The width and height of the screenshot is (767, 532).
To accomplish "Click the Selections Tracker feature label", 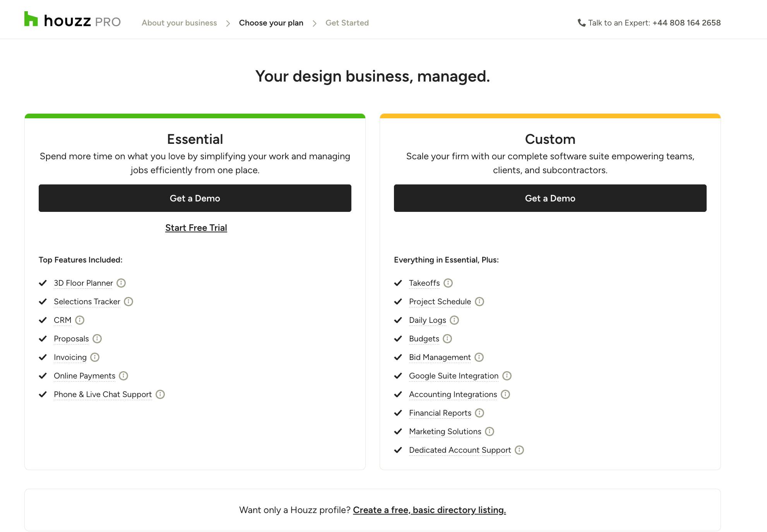I will point(87,302).
